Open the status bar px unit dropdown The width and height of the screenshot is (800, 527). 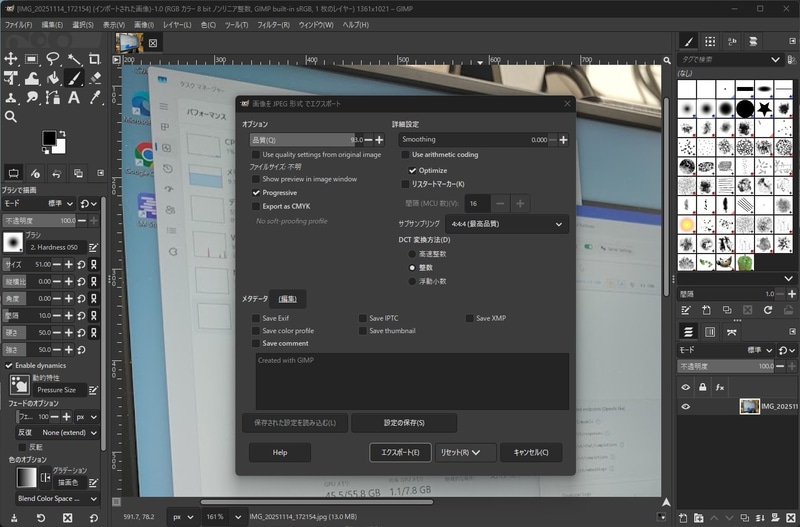click(183, 517)
